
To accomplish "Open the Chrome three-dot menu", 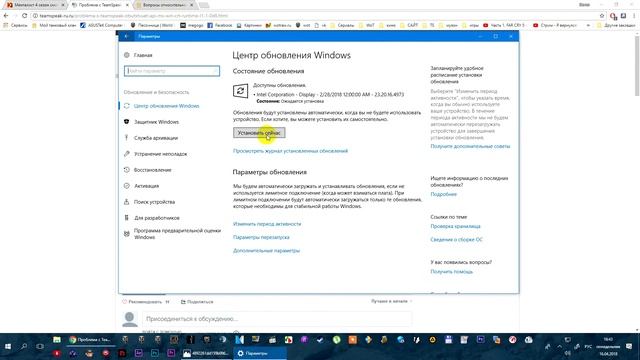I will point(634,16).
